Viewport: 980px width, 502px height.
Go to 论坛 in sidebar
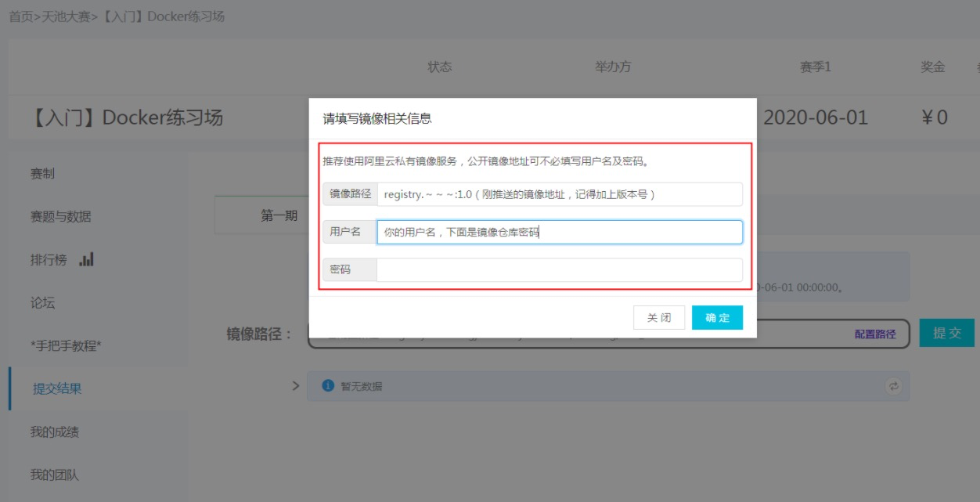(42, 303)
